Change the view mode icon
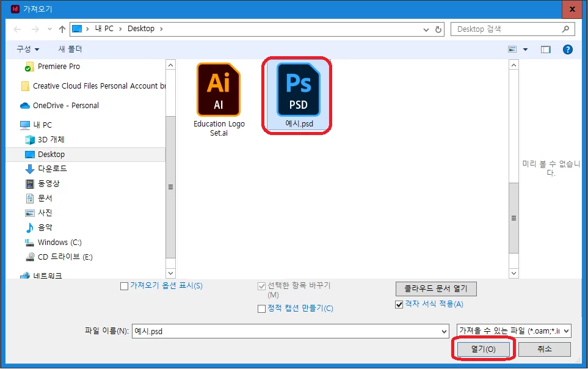Image resolution: width=588 pixels, height=369 pixels. pyautogui.click(x=512, y=49)
